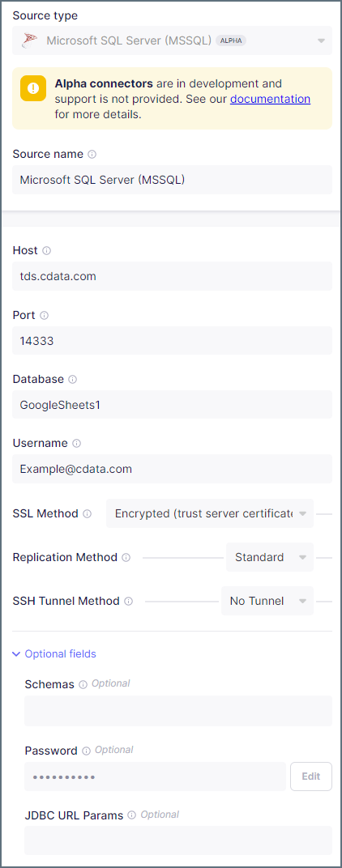Click the 'Source type' label
The width and height of the screenshot is (342, 868).
tap(45, 15)
